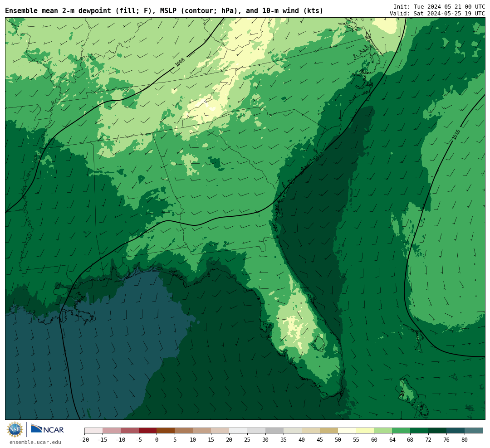Pick the 55 to 60 pale yellow swatch
The height and width of the screenshot is (448, 490).
click(x=365, y=431)
